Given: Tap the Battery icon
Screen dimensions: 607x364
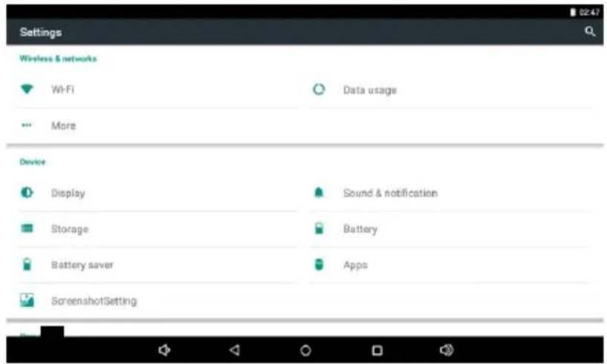Looking at the screenshot, I should tap(319, 229).
